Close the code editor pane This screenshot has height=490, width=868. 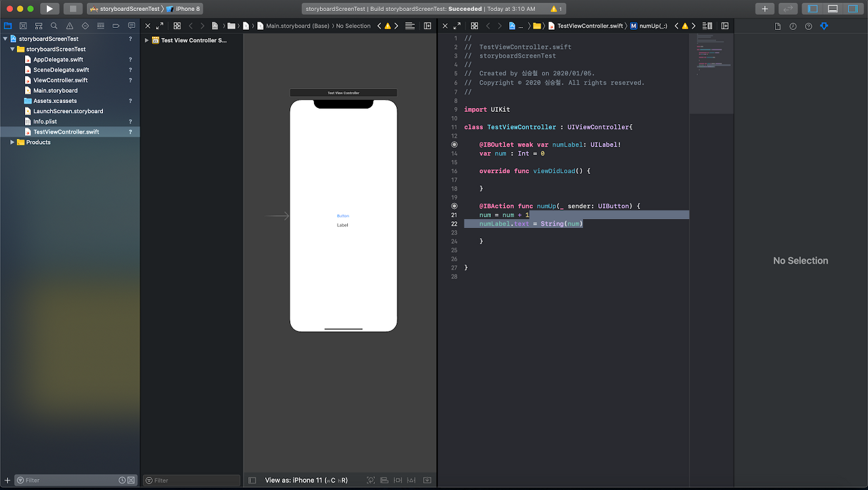(x=446, y=26)
